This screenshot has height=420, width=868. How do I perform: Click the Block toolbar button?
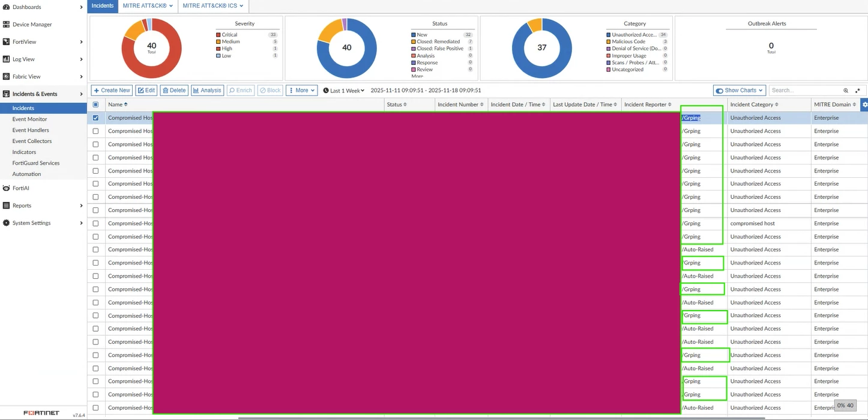(x=270, y=90)
